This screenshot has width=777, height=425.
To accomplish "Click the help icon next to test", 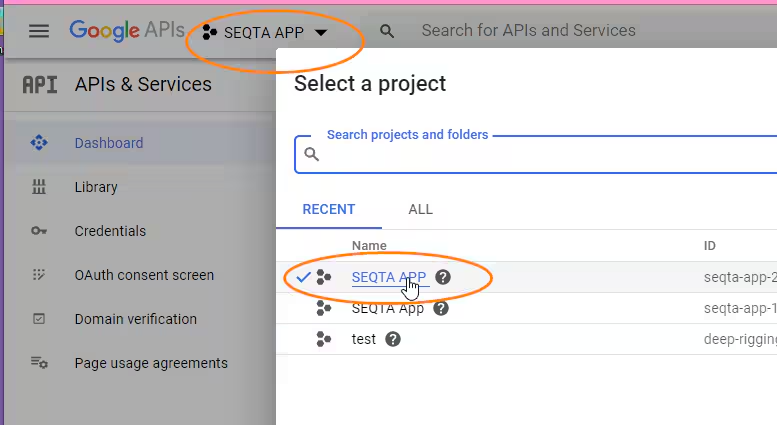I will click(393, 339).
